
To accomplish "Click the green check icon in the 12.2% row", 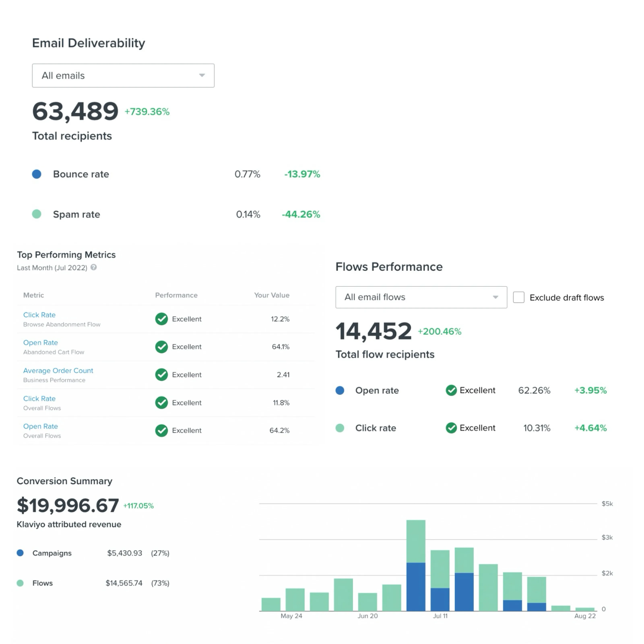I will [162, 319].
